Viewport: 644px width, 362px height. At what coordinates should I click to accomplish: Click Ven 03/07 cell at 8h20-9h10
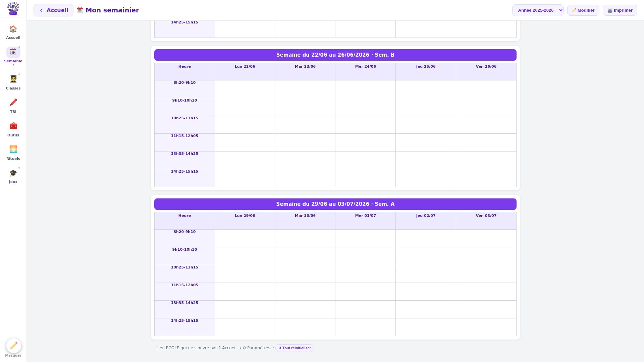(486, 238)
